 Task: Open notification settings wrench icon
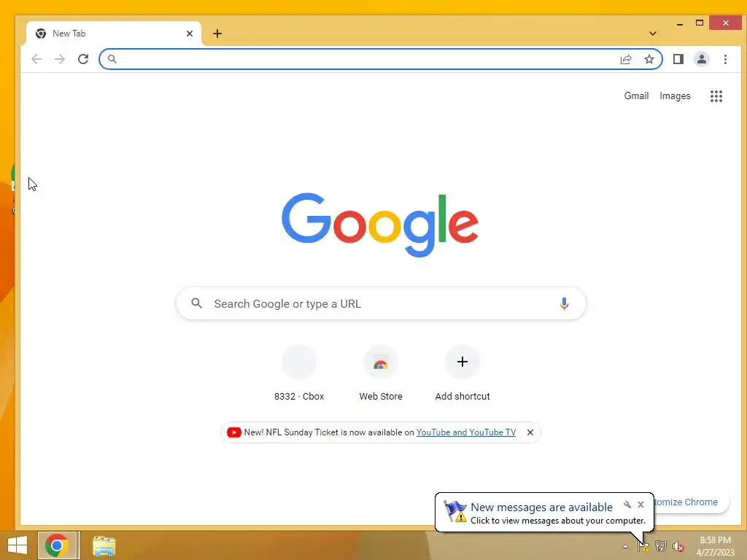627,505
